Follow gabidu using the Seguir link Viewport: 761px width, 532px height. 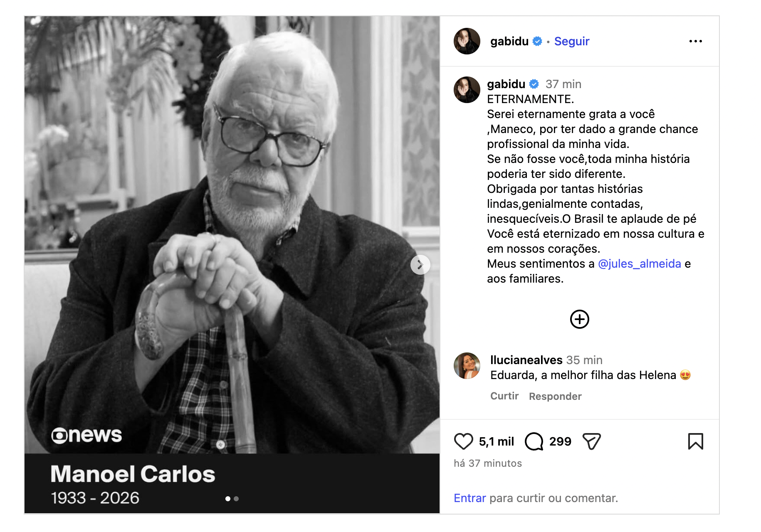pos(572,41)
